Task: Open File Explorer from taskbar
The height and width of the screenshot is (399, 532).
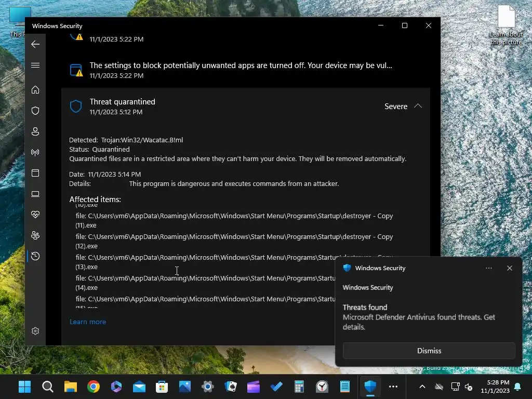Action: click(71, 387)
